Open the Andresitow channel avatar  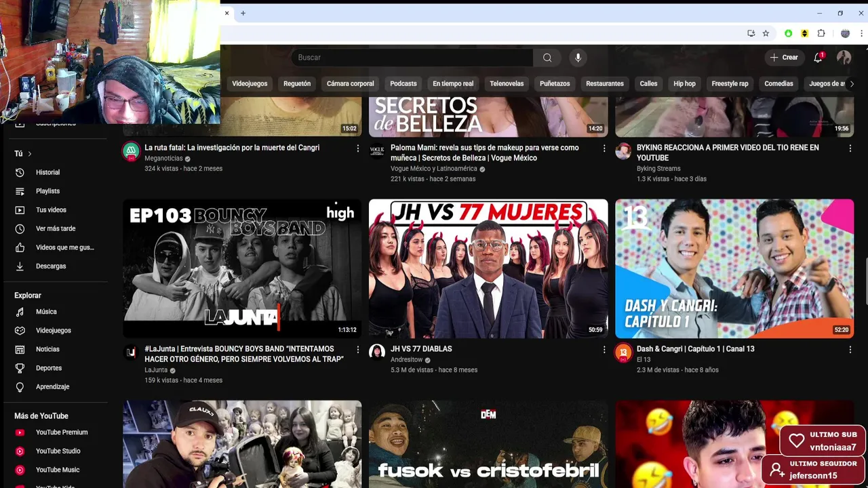click(377, 352)
